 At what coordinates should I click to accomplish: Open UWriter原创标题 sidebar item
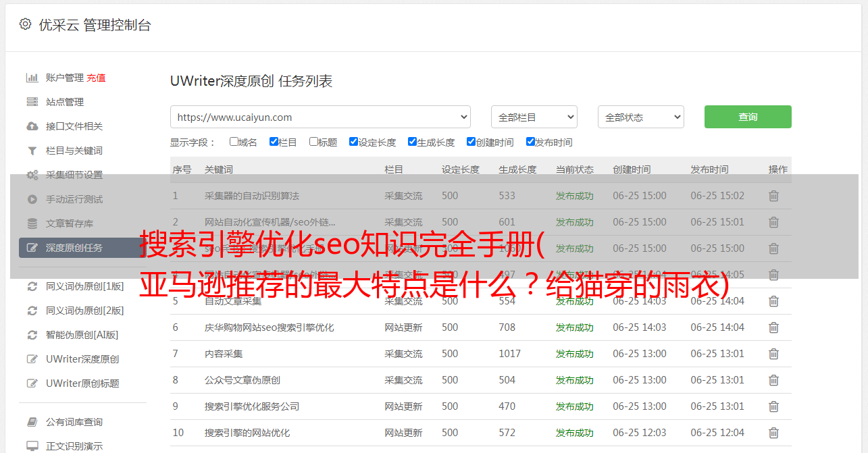pyautogui.click(x=82, y=383)
